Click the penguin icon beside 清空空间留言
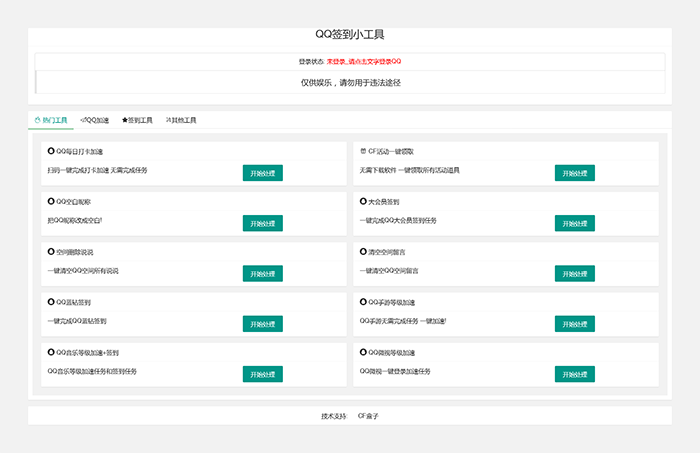The width and height of the screenshot is (700, 453). pyautogui.click(x=363, y=252)
